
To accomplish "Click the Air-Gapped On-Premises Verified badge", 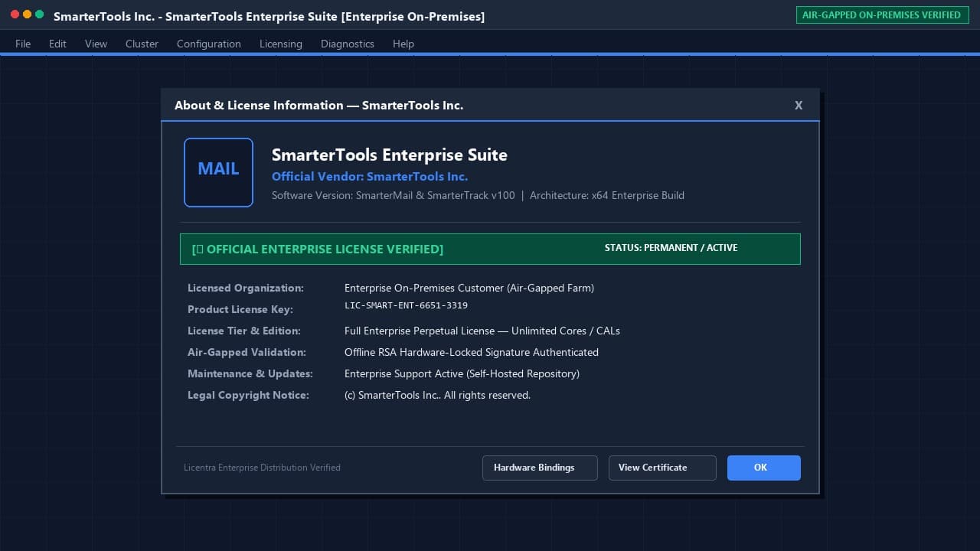I will pyautogui.click(x=881, y=15).
